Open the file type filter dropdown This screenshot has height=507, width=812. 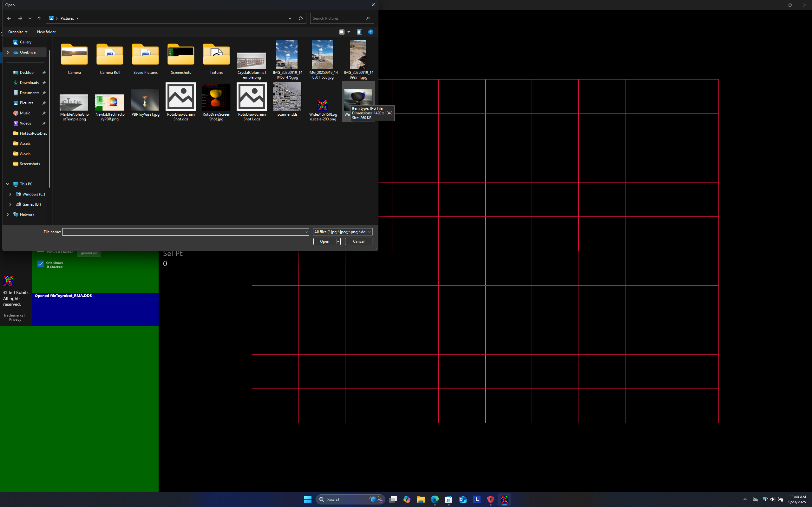342,232
